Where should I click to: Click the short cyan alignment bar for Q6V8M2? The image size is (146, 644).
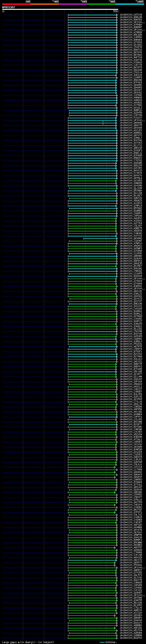click(x=100, y=239)
